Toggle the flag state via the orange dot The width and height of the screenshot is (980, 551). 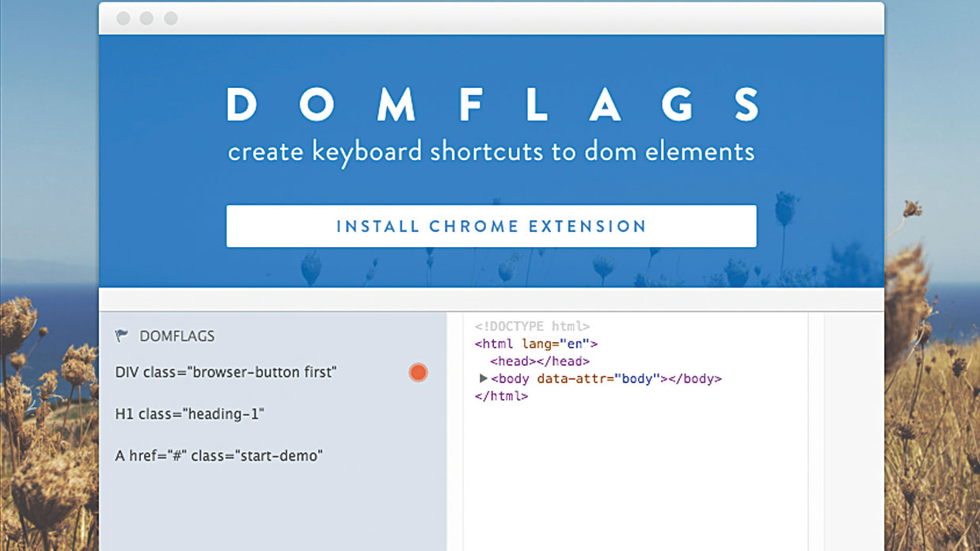point(418,372)
